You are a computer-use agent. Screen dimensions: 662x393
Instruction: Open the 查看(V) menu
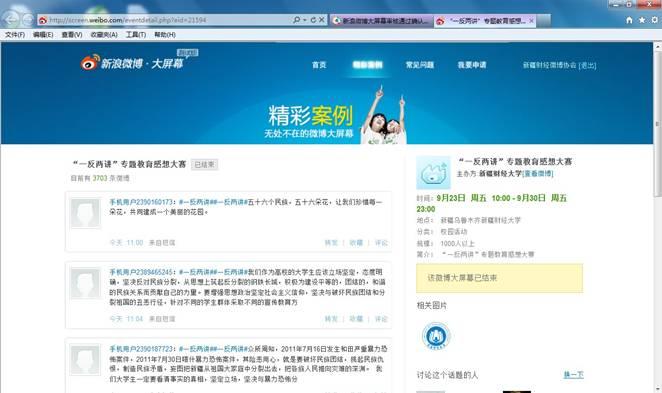pyautogui.click(x=72, y=35)
